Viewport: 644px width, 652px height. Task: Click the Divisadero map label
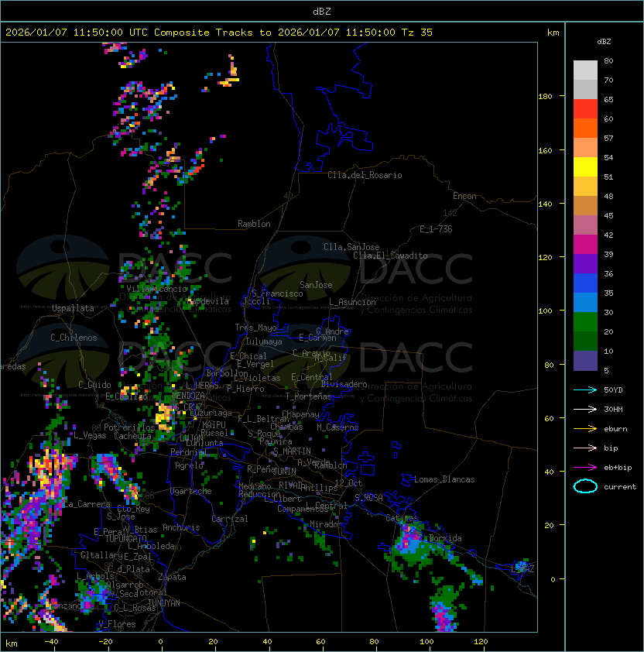[344, 384]
